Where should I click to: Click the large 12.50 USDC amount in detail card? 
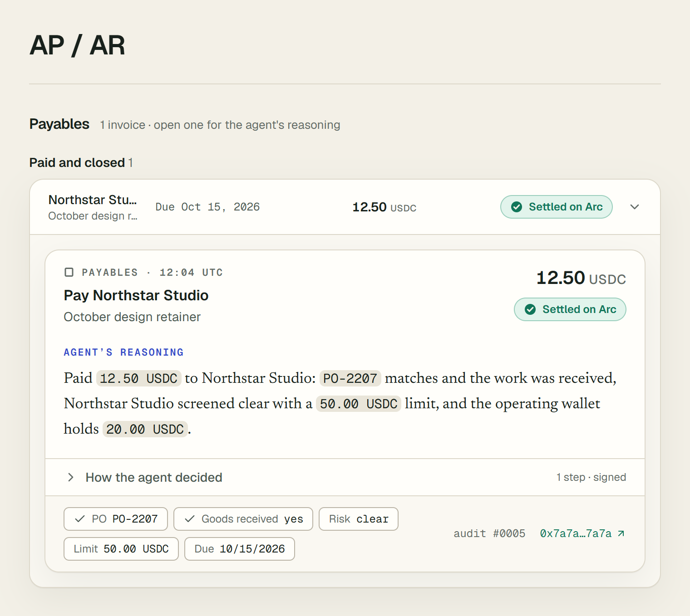coord(581,278)
